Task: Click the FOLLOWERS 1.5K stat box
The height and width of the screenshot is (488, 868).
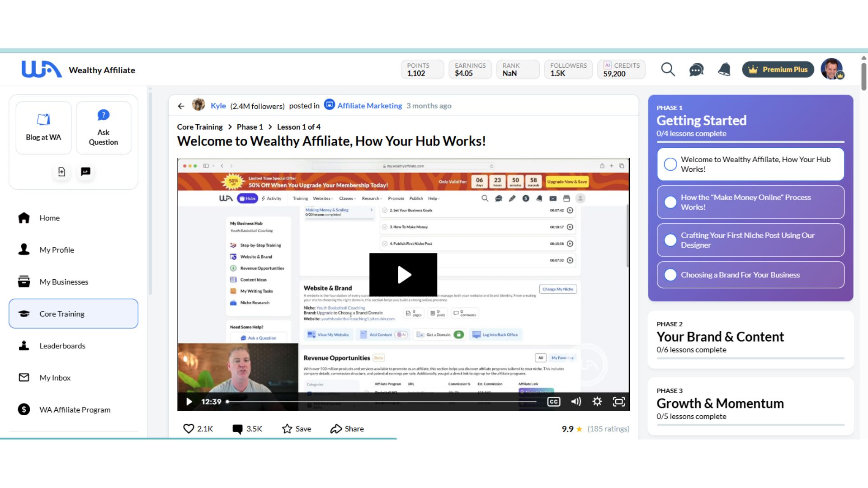Action: (x=568, y=70)
